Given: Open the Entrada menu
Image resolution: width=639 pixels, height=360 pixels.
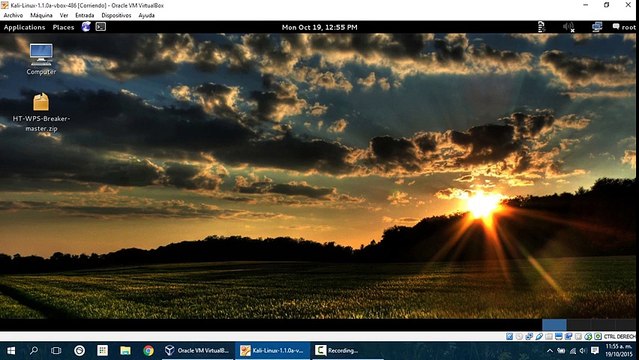Looking at the screenshot, I should [x=84, y=15].
